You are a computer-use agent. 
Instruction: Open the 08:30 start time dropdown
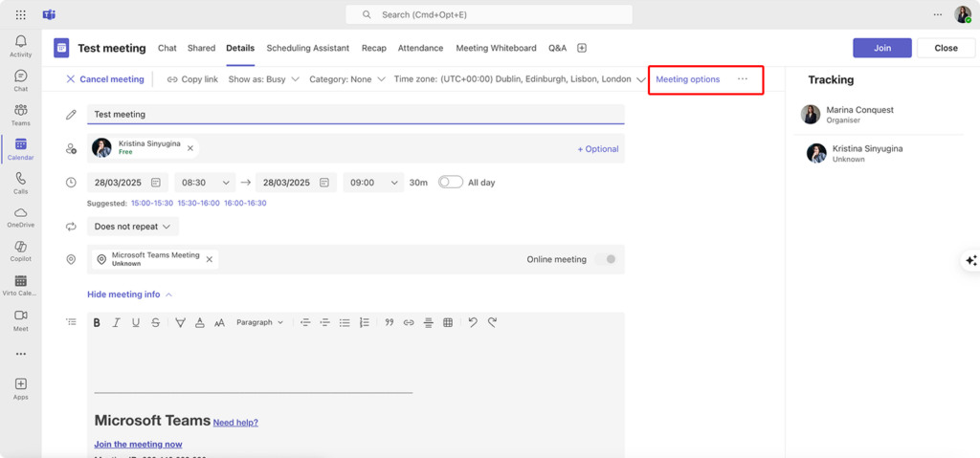pos(205,183)
